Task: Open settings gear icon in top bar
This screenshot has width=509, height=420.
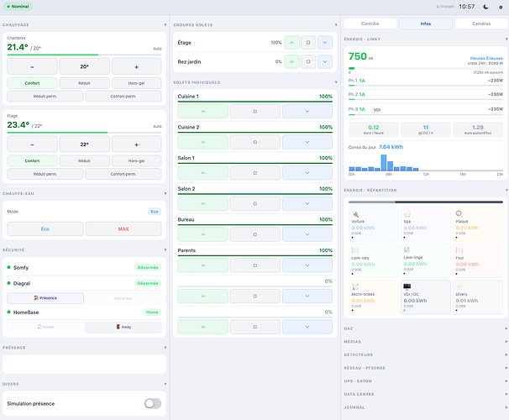Action: 501,7
